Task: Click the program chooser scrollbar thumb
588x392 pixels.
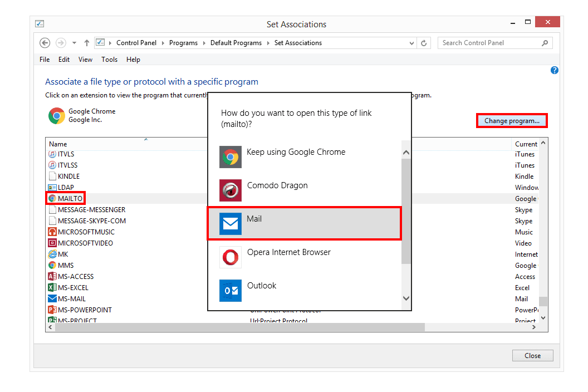Action: [x=406, y=211]
